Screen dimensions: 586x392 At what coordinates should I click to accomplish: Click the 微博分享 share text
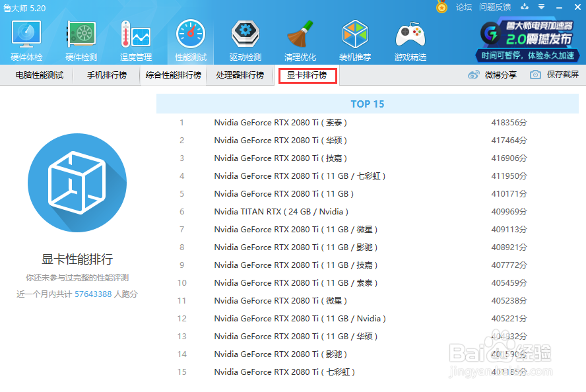(x=501, y=75)
